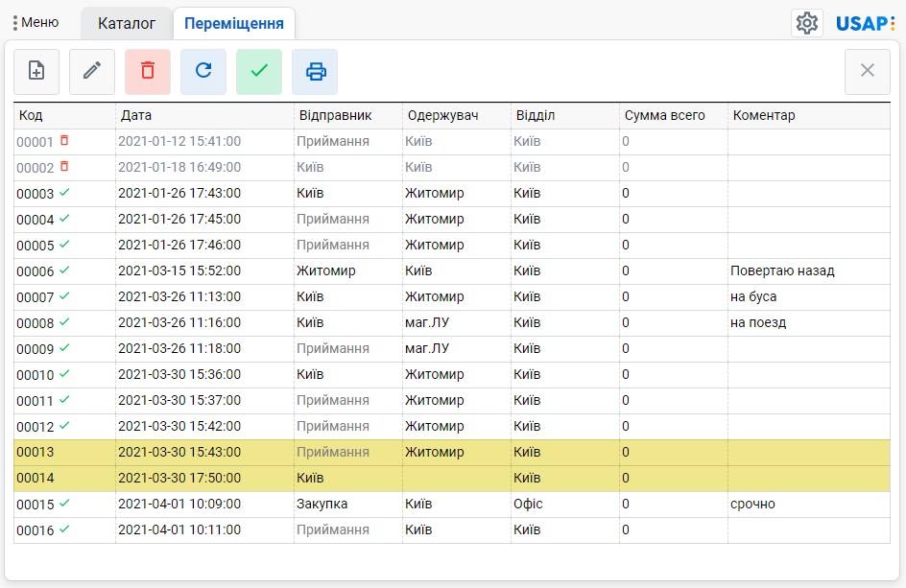Click date 2021-01-26 17:45:00

(179, 220)
